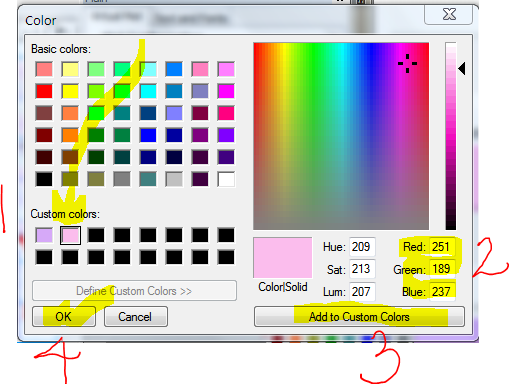Choose the medium gray basic swatch
Image resolution: width=509 pixels, height=384 pixels.
[122, 179]
